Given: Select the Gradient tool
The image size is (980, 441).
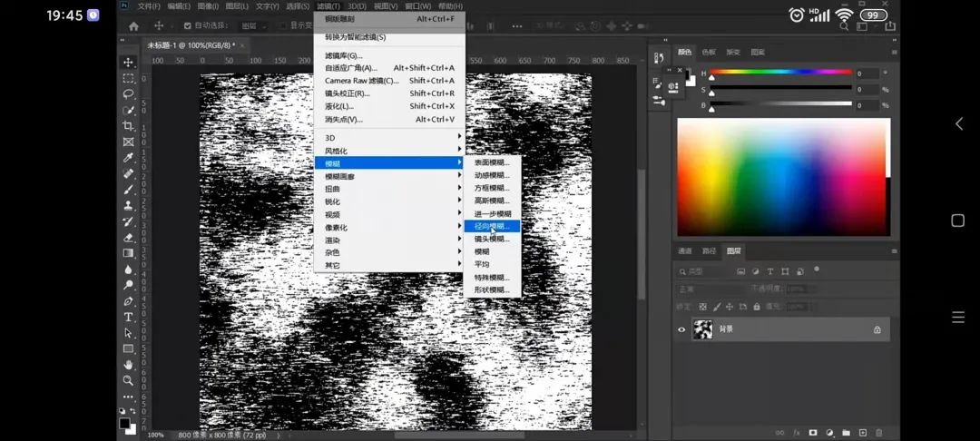Looking at the screenshot, I should tap(129, 253).
